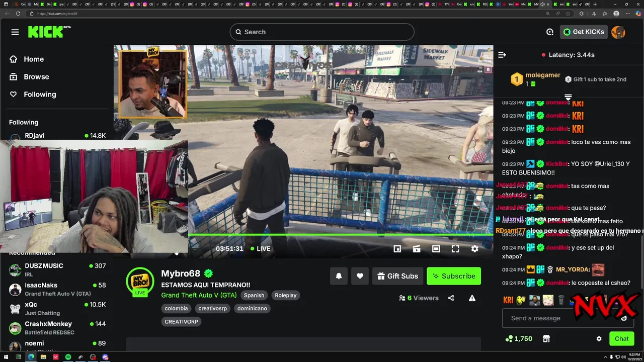Viewport: 644px width, 362px height.
Task: Select the Spanish language tag
Action: click(x=254, y=296)
